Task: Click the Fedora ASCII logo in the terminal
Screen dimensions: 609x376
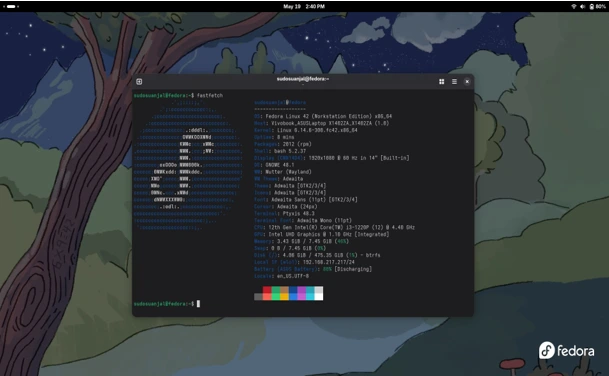Action: [x=188, y=165]
